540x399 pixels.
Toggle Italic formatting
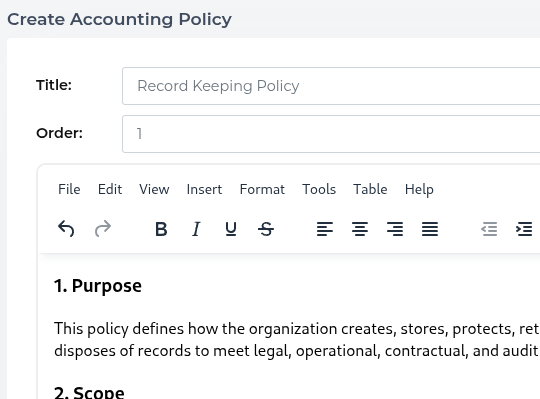(x=196, y=229)
